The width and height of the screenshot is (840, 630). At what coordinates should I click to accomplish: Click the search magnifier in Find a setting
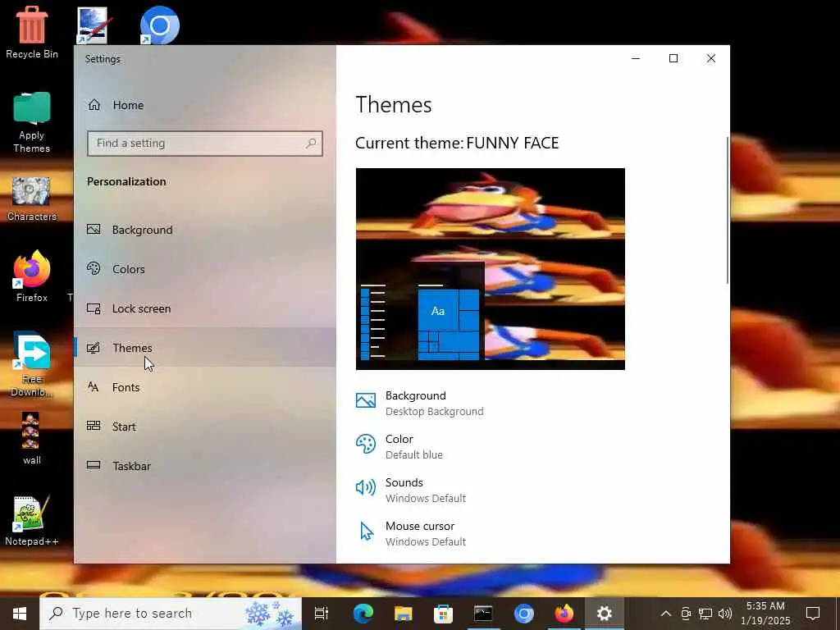pos(311,143)
